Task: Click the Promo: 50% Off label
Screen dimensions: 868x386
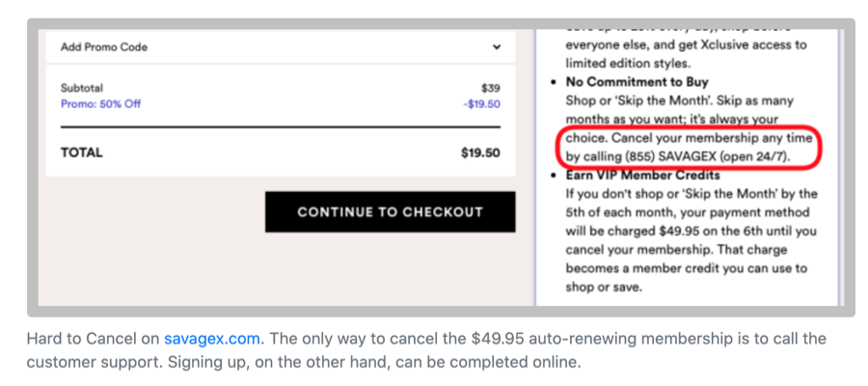Action: tap(100, 103)
